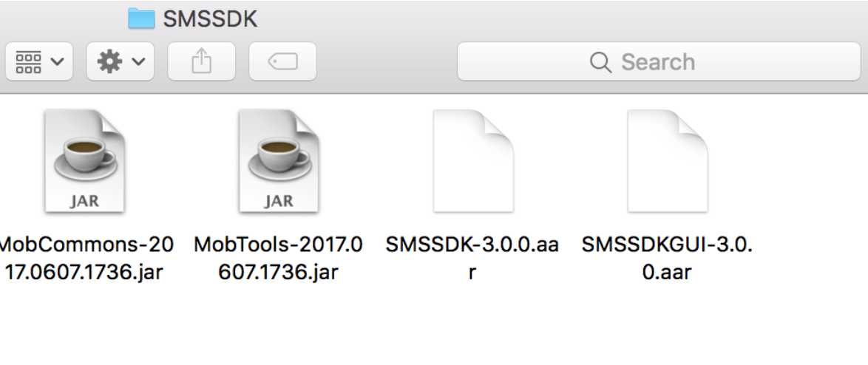Open the Edit Tags toolbar button
This screenshot has height=365, width=868.
[x=283, y=61]
